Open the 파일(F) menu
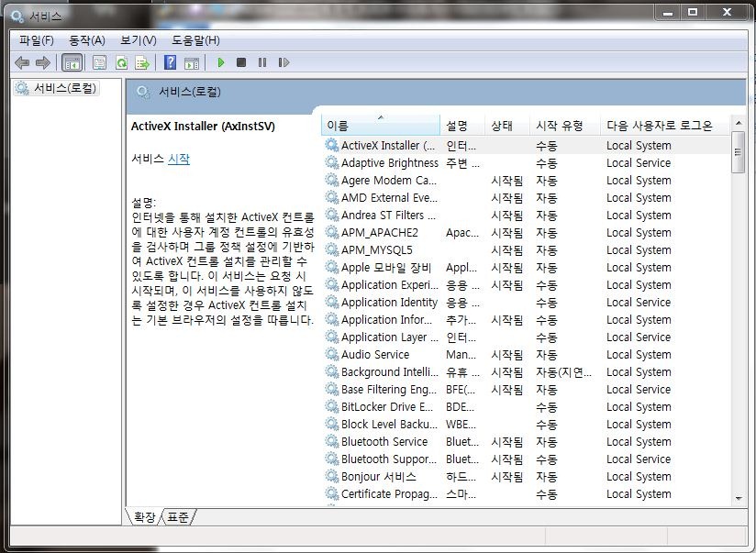The height and width of the screenshot is (553, 756). pyautogui.click(x=37, y=40)
